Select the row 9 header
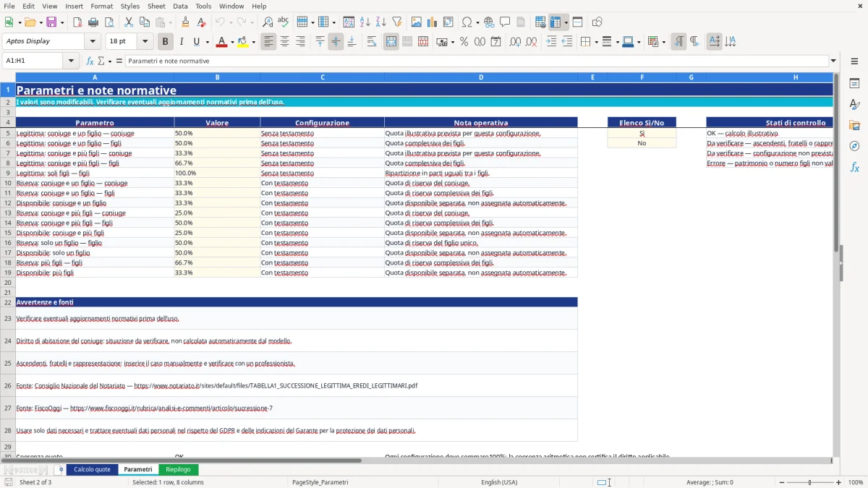 [8, 174]
